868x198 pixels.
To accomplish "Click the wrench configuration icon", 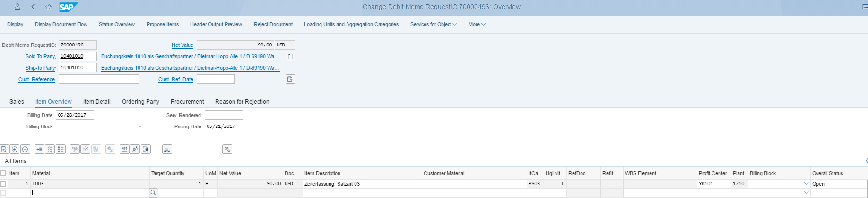I will [x=227, y=149].
